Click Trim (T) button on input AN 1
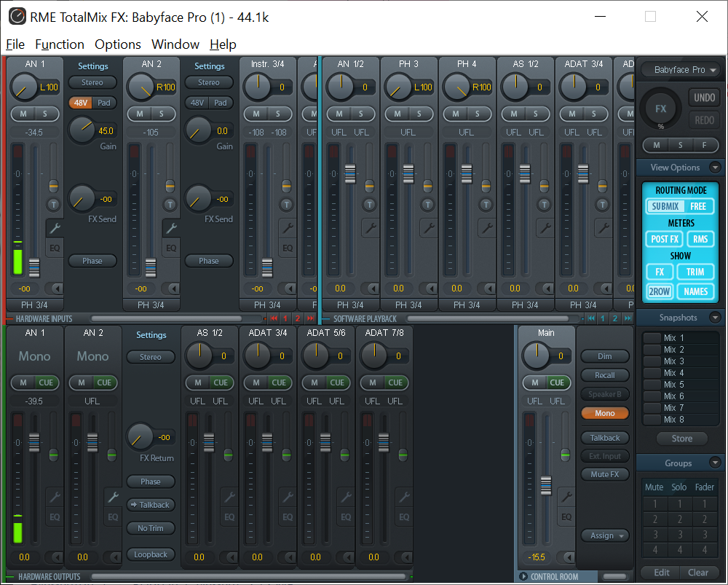The width and height of the screenshot is (728, 585). click(x=53, y=205)
